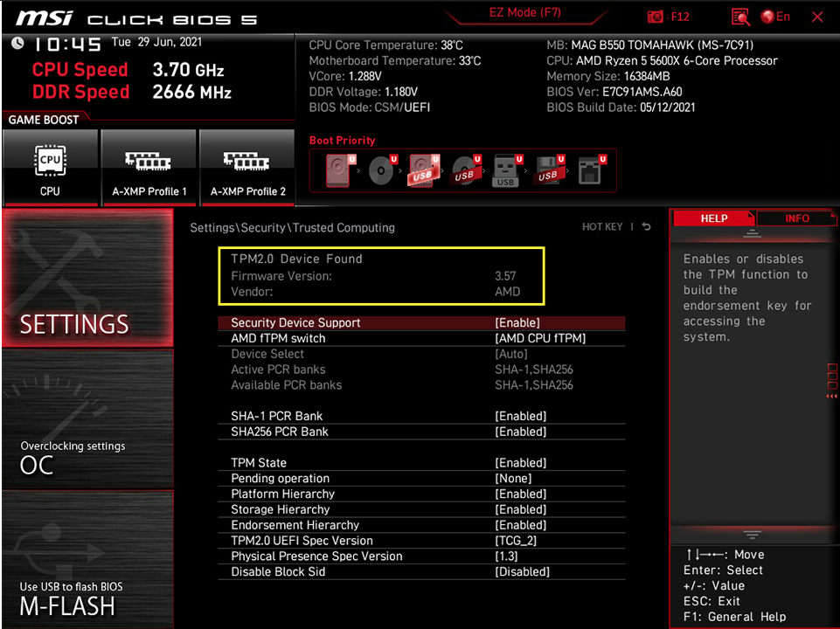
Task: Click the Vendor AMD value
Action: tap(507, 291)
